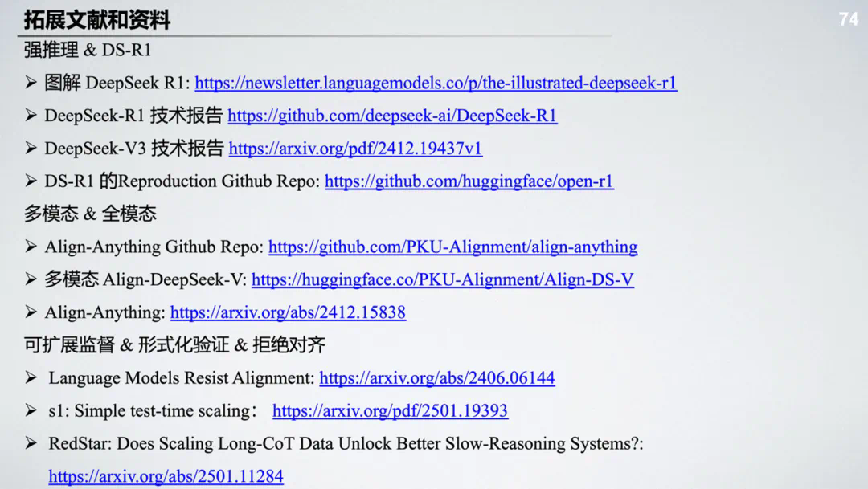Click the arrow bullet before s1: Simple test-time scaling
Viewport: 868px width, 489px height.
(x=31, y=410)
